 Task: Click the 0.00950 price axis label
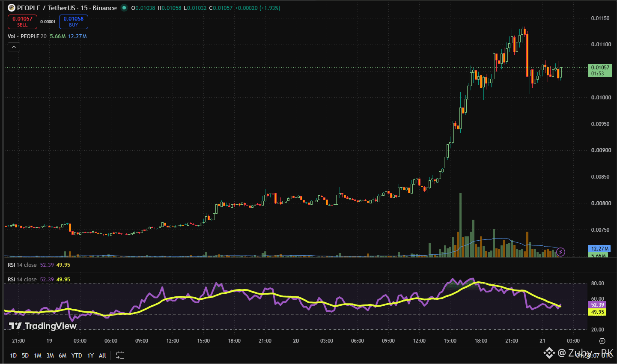click(600, 124)
